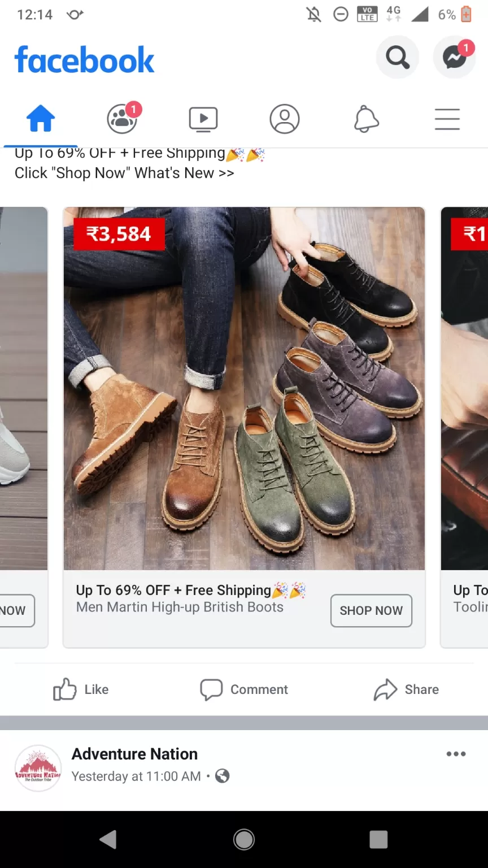Tap Shop Now for Martin Boots
Screen dimensions: 488x868
click(371, 610)
